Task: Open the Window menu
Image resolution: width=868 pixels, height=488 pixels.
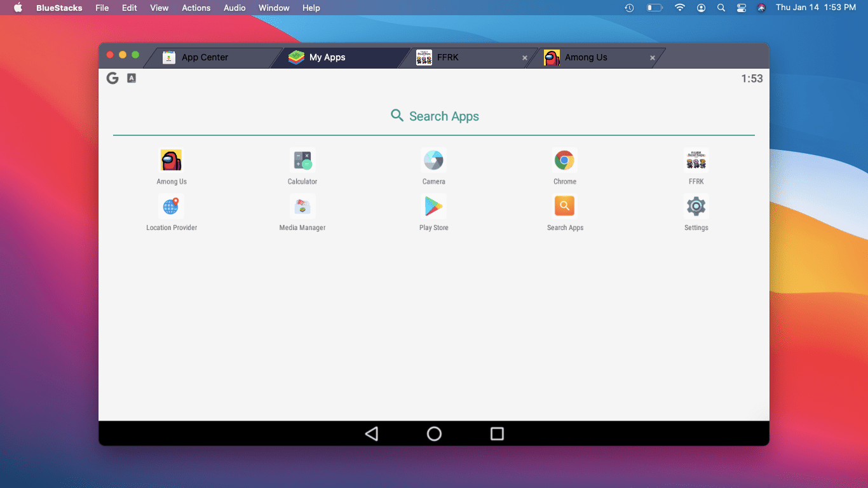Action: tap(274, 8)
